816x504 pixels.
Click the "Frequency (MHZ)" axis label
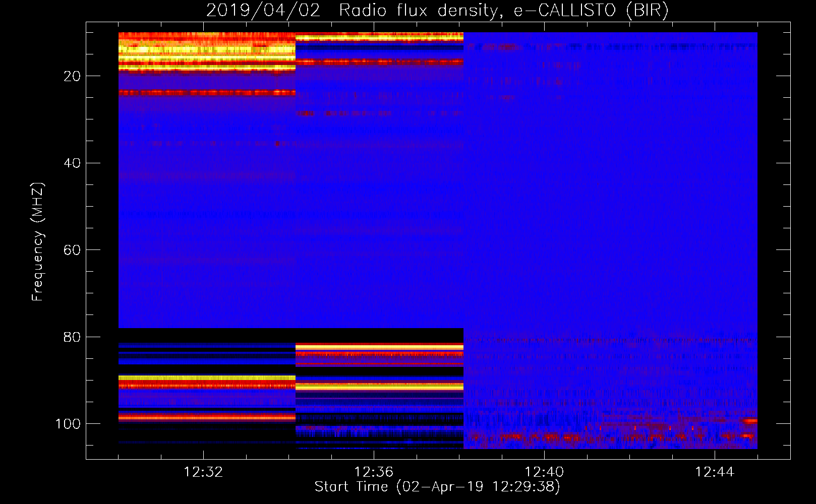38,242
